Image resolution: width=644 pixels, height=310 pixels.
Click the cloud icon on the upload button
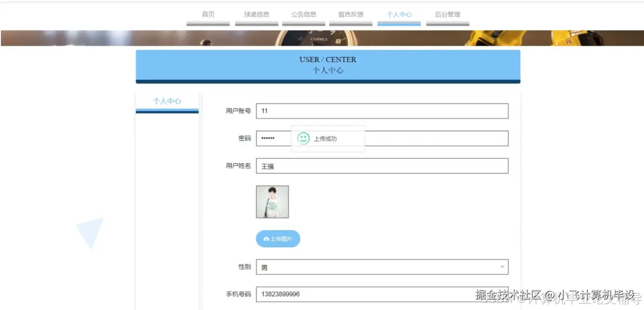click(x=267, y=239)
